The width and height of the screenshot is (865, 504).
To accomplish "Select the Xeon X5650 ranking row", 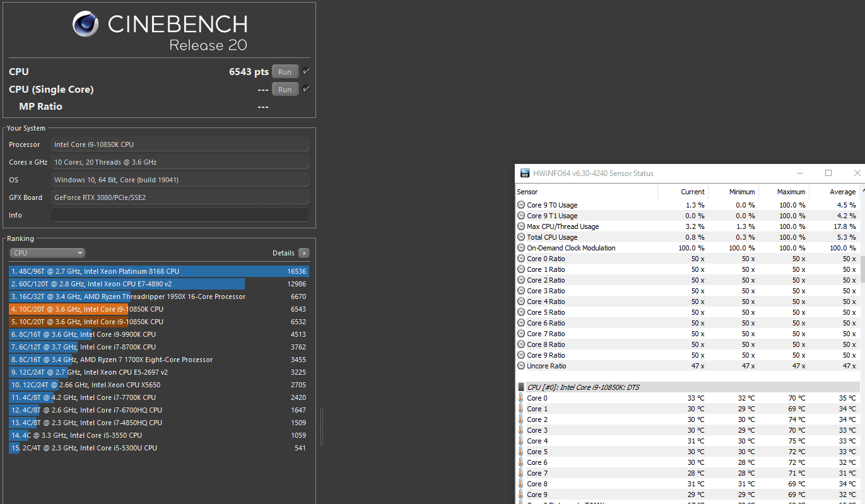I will click(159, 385).
